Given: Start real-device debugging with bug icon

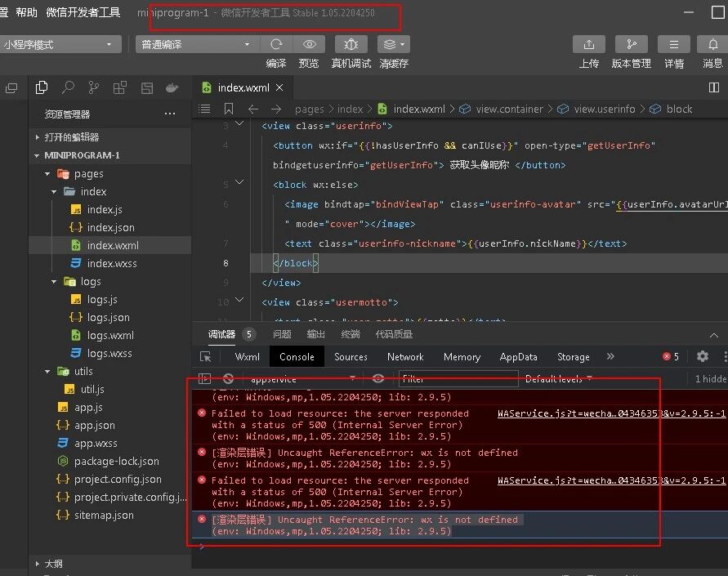Looking at the screenshot, I should coord(351,45).
